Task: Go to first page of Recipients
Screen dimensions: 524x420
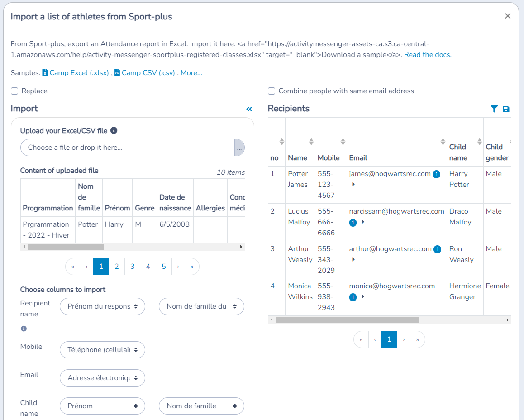Action: point(361,339)
